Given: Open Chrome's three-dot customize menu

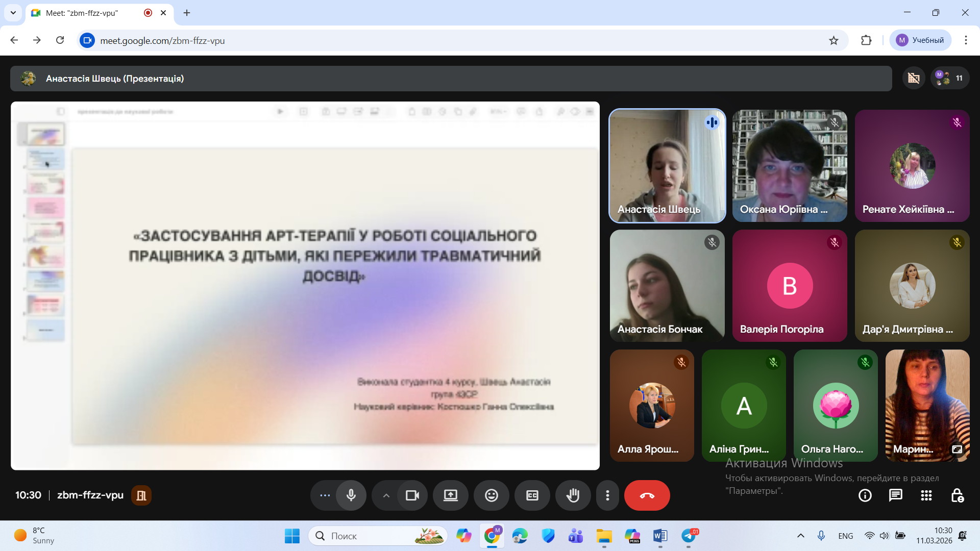Looking at the screenshot, I should [x=966, y=40].
